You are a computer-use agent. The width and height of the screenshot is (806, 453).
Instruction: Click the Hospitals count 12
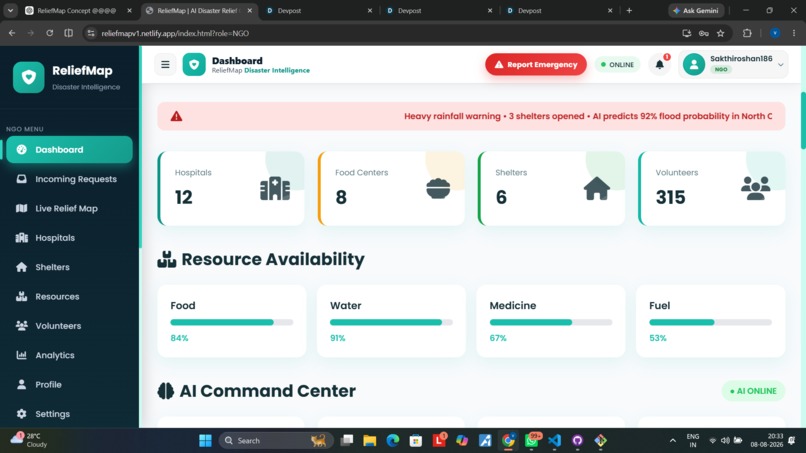pos(184,197)
